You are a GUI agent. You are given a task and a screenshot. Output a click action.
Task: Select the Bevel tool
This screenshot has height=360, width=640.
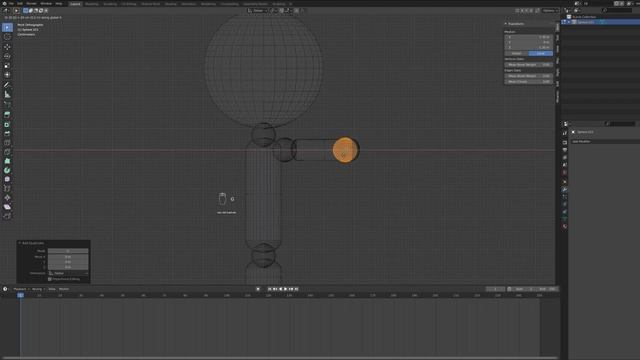pos(7,133)
